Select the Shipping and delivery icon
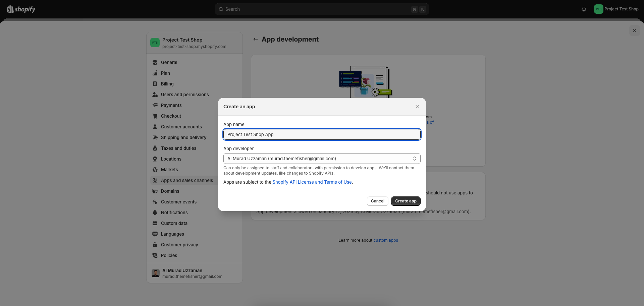The width and height of the screenshot is (644, 306). tap(155, 137)
